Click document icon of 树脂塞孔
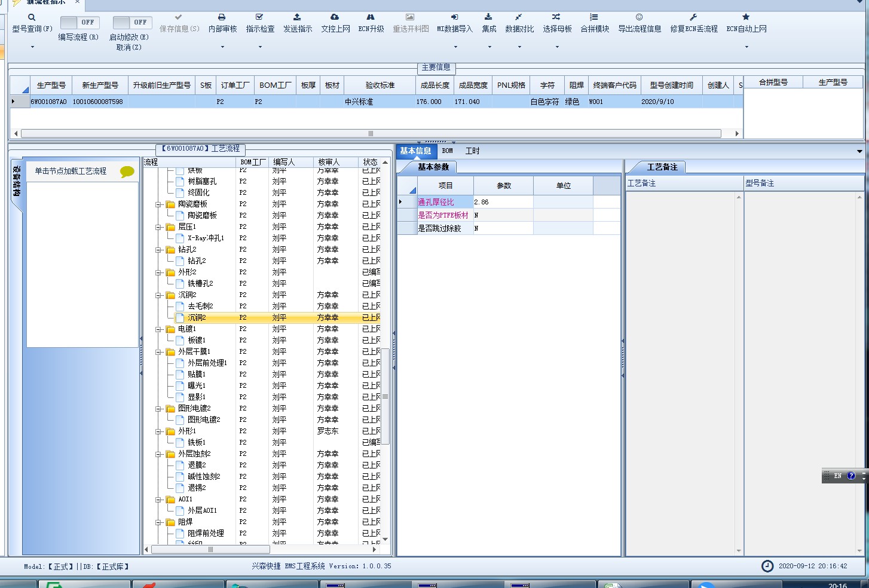Image resolution: width=869 pixels, height=588 pixels. point(180,181)
